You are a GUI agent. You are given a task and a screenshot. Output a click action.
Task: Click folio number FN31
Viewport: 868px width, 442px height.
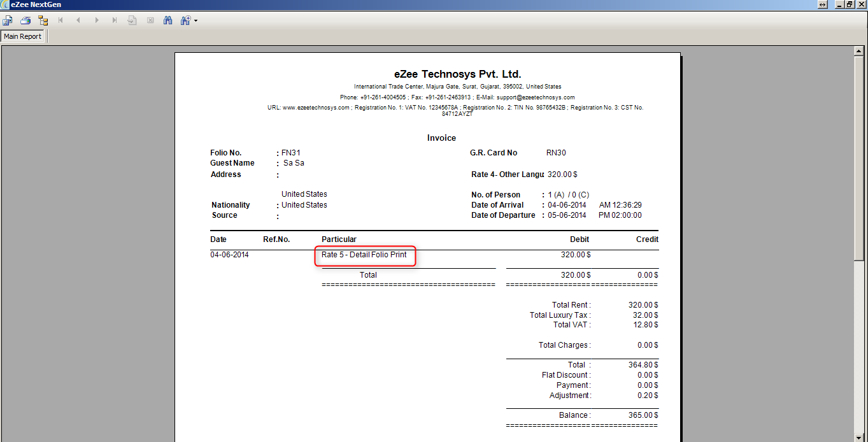tap(291, 153)
